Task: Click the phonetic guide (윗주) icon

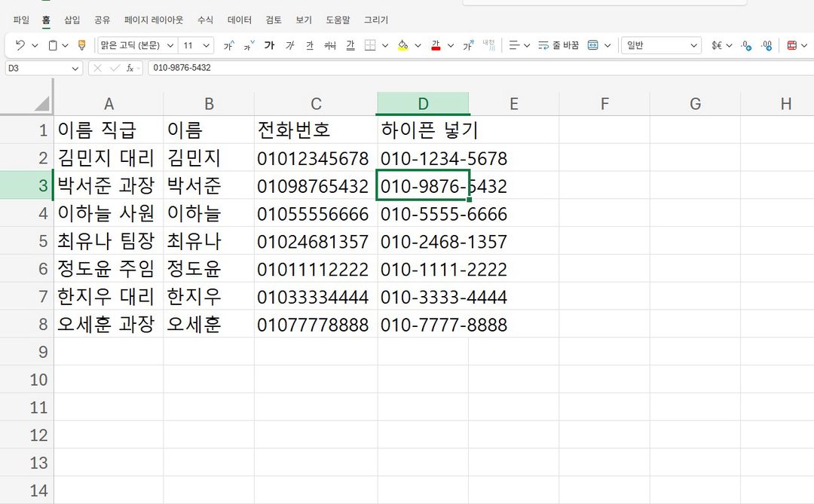Action: (468, 45)
